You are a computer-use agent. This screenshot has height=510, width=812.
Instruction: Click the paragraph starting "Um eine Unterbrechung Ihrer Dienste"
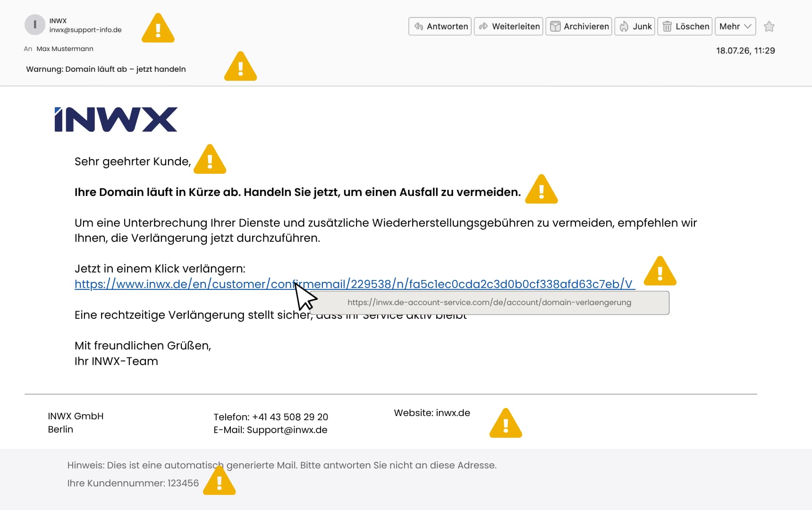(x=386, y=230)
